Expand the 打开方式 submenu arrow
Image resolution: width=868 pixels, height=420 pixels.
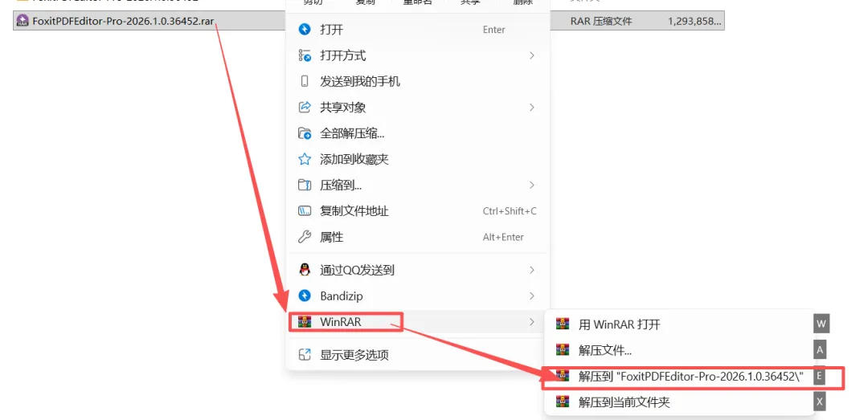pyautogui.click(x=532, y=55)
